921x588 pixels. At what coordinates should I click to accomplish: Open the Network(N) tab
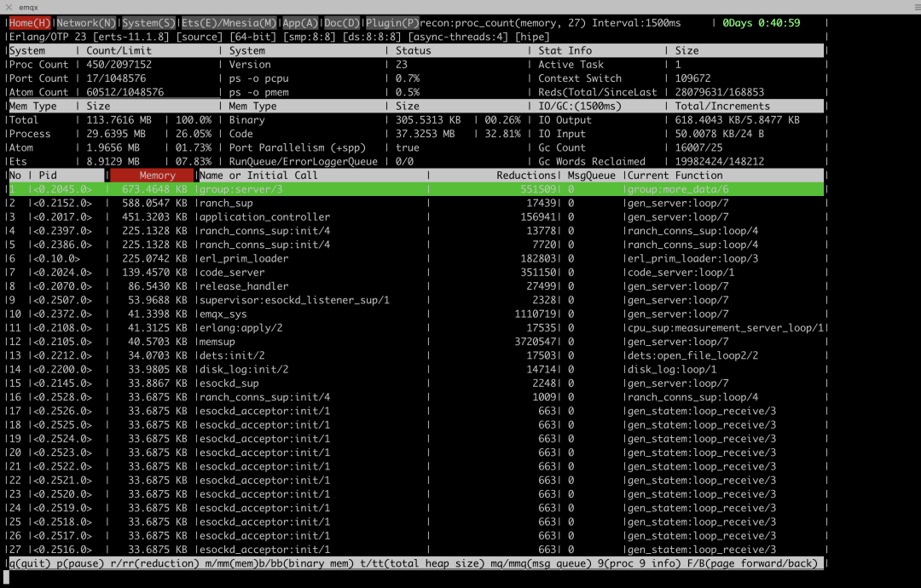pos(86,23)
